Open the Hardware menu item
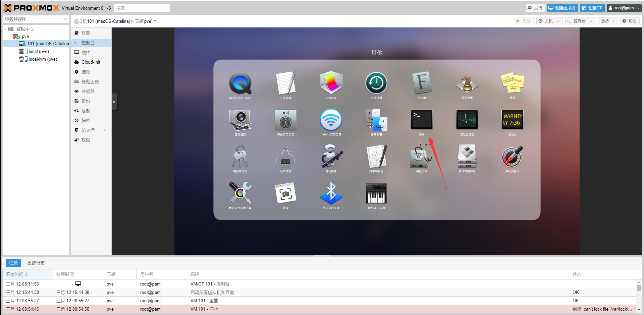Image resolution: width=644 pixels, height=315 pixels. coord(86,53)
